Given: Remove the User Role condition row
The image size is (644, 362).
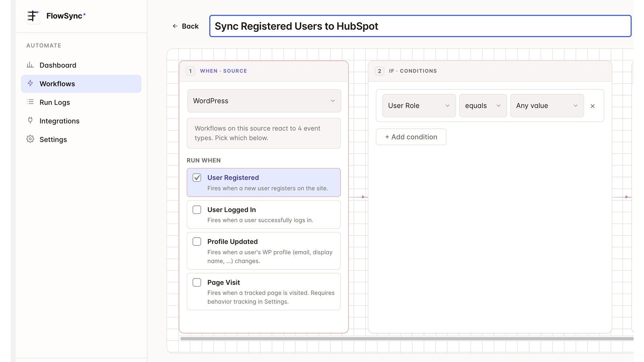Looking at the screenshot, I should tap(592, 106).
